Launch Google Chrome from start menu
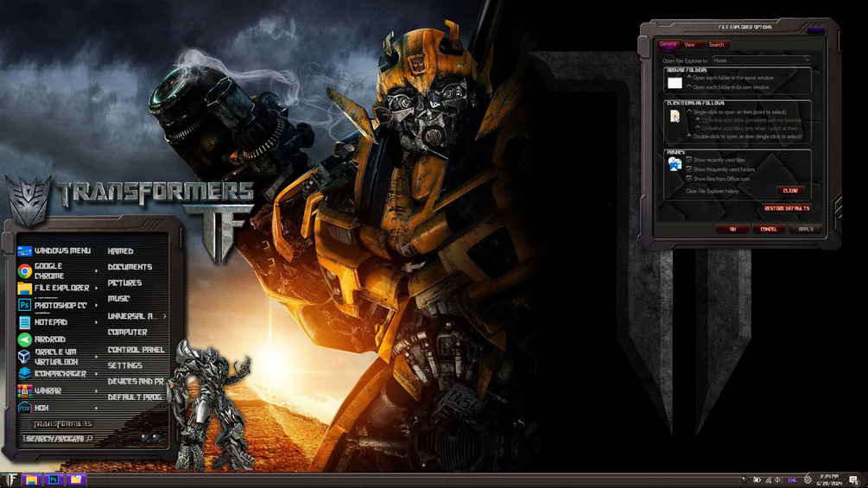 pos(24,270)
